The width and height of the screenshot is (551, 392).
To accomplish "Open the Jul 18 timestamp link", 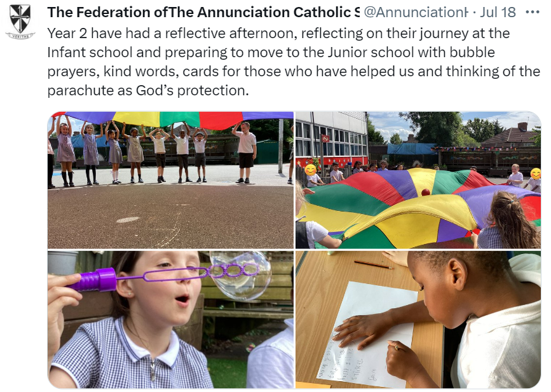I will pos(498,12).
